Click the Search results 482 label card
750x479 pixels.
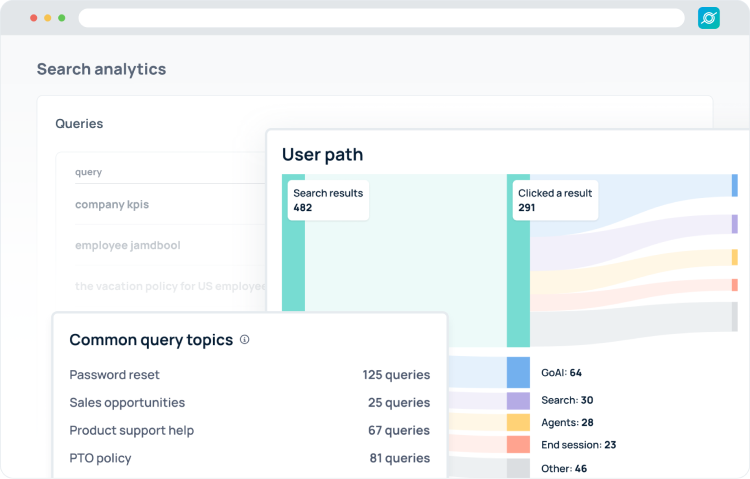coord(328,200)
